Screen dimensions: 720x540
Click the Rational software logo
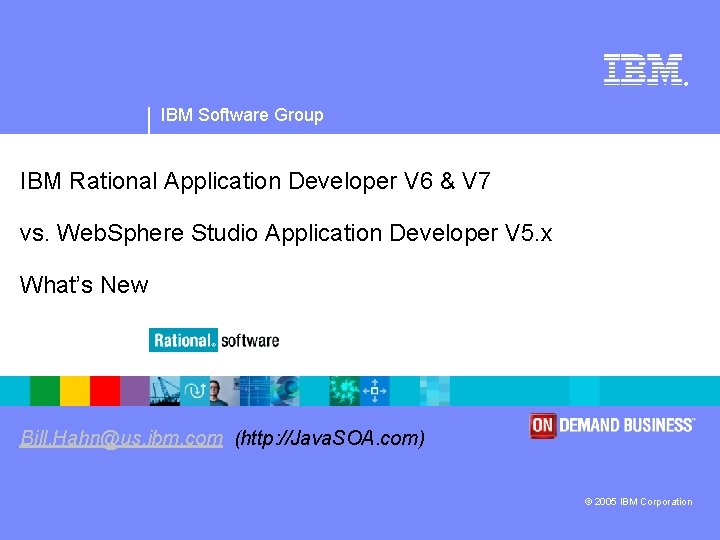214,340
